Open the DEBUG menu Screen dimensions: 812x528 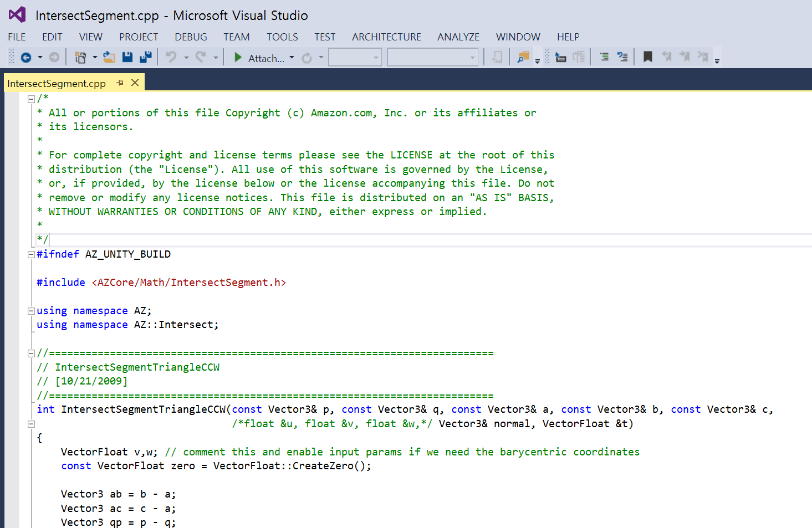pyautogui.click(x=191, y=37)
